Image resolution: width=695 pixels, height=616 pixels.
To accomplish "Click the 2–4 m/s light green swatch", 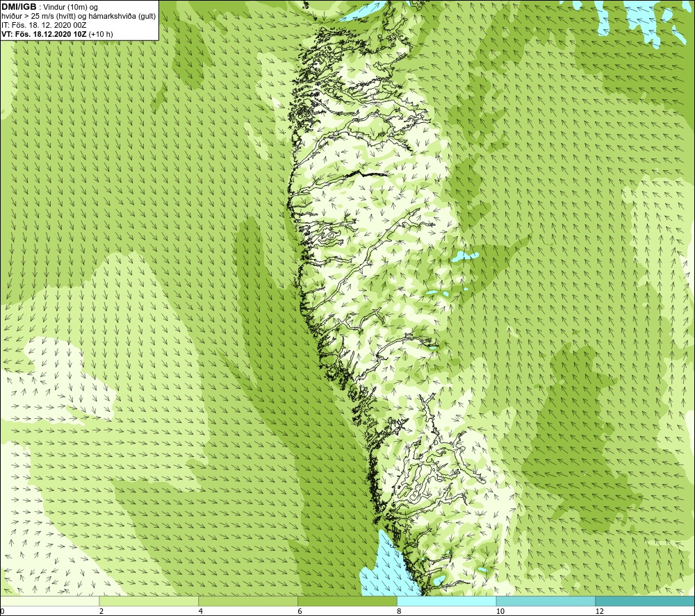I will [149, 601].
